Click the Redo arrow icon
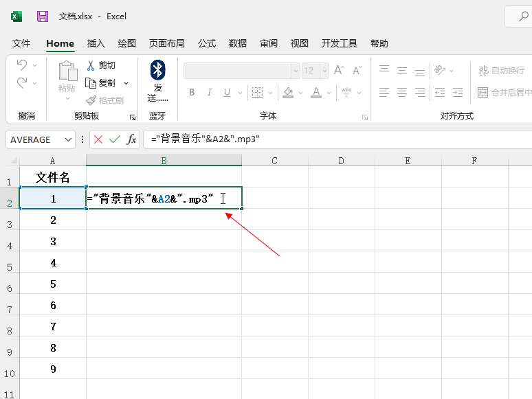The image size is (532, 399). [22, 82]
